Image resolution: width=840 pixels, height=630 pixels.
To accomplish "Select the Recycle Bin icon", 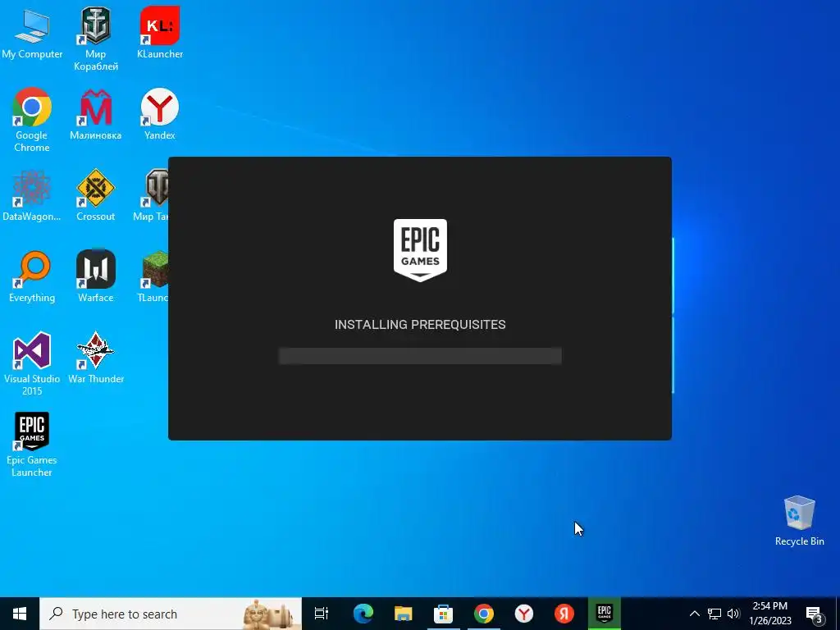I will coord(799,521).
